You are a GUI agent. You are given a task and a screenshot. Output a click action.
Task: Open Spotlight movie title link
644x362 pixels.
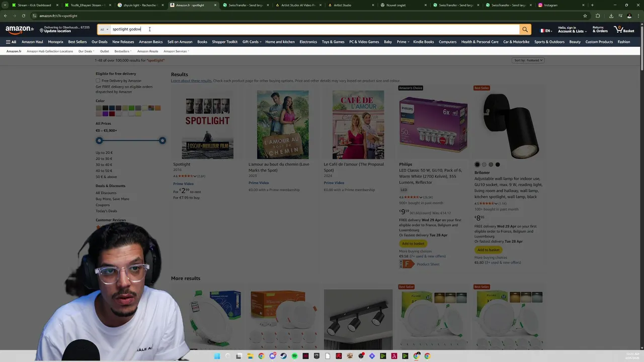(x=182, y=164)
